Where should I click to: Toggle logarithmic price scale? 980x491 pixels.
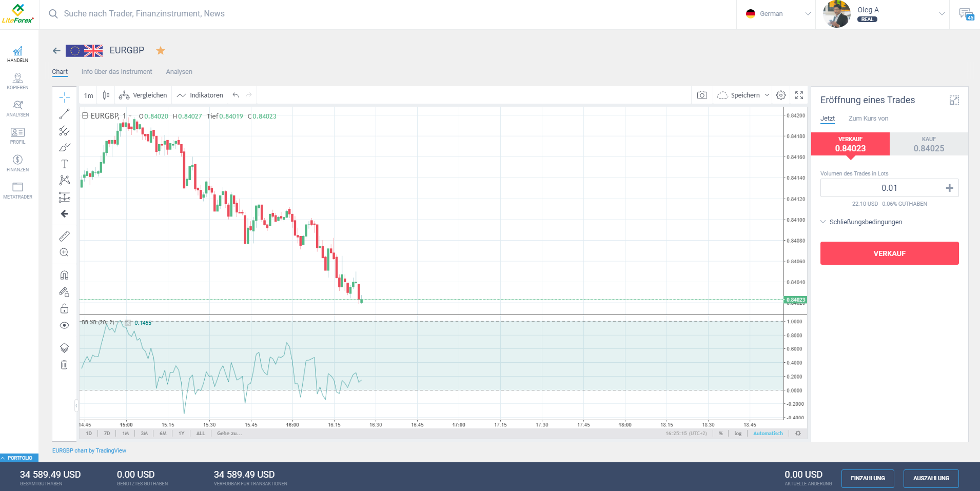[737, 433]
